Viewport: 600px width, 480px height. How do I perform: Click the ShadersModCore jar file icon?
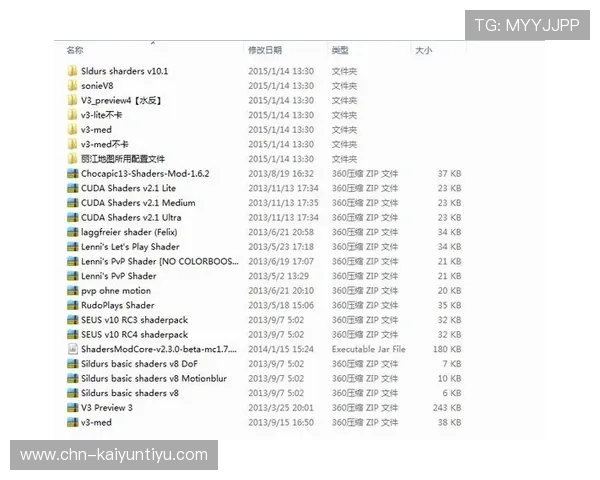point(73,349)
